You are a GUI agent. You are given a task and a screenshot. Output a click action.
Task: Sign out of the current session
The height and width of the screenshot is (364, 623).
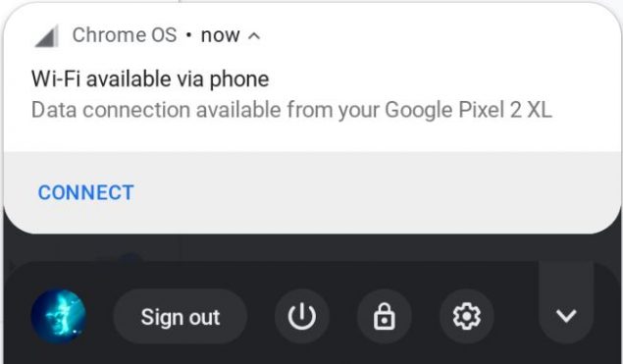[x=181, y=316]
